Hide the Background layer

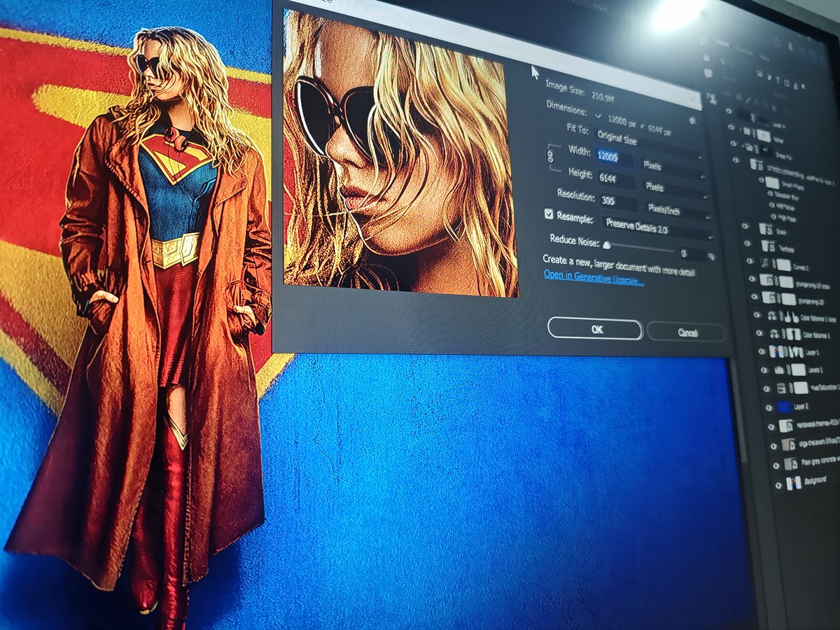pyautogui.click(x=778, y=485)
